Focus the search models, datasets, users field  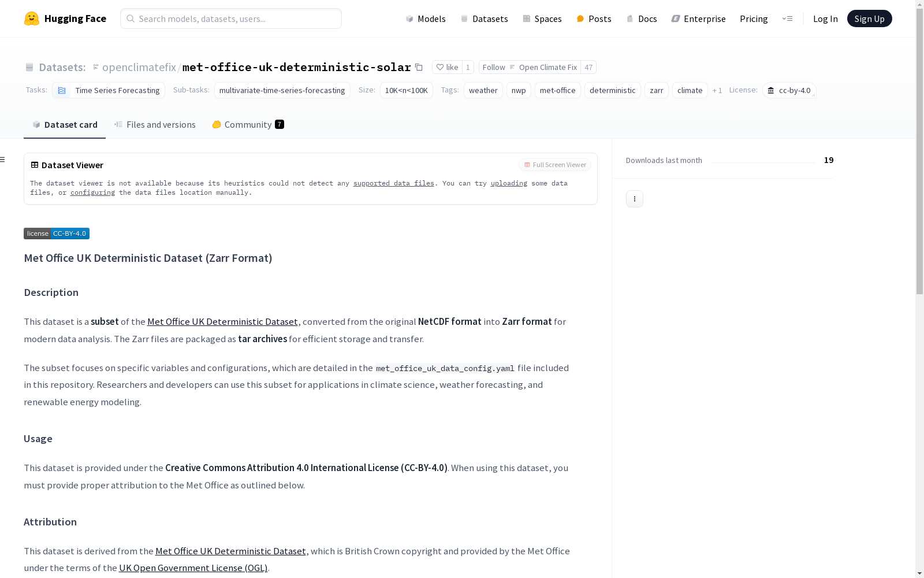click(231, 18)
